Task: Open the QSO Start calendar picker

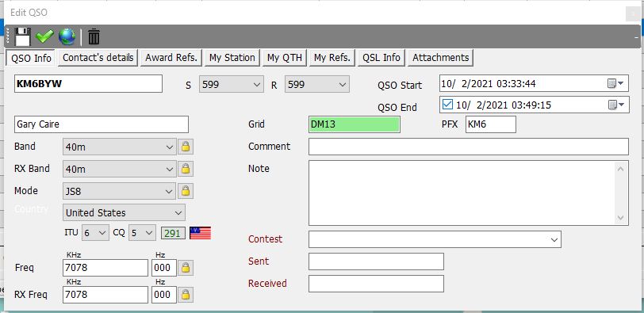Action: pos(616,84)
